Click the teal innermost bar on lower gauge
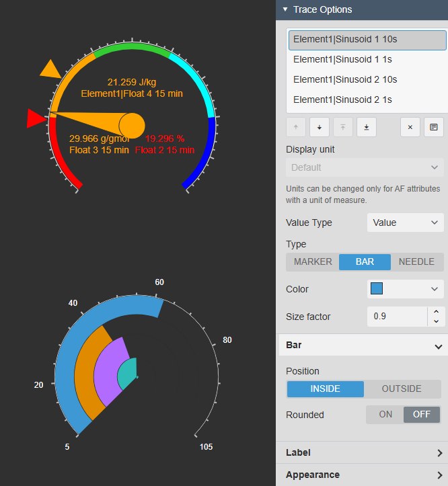 pos(127,374)
